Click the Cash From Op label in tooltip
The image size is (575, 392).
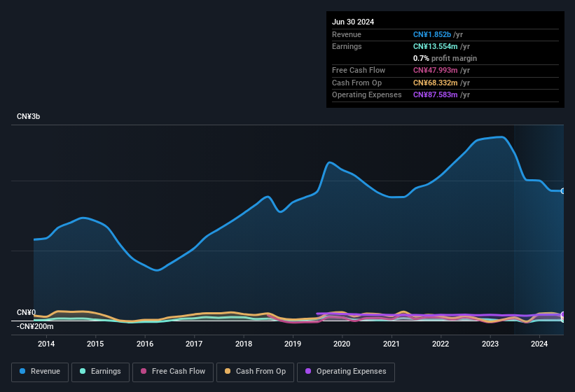(x=356, y=83)
